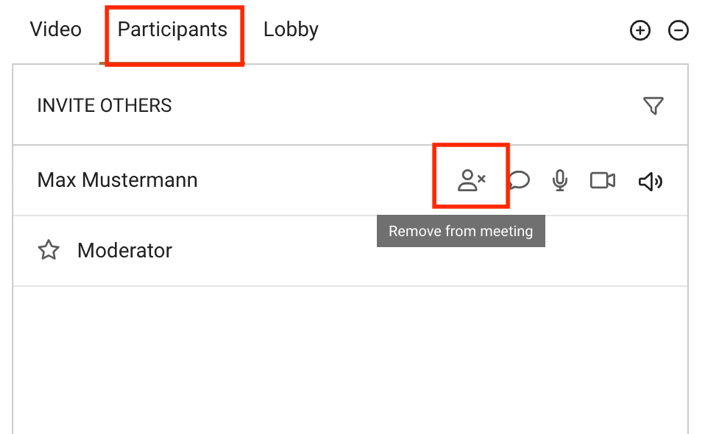
Task: Open the Lobby tab
Action: pos(291,30)
